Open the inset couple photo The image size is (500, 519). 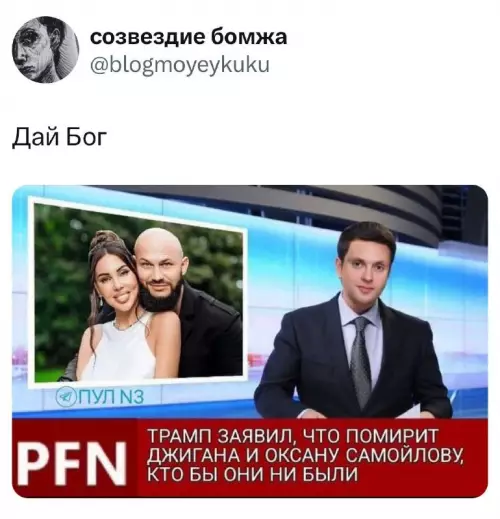138,292
